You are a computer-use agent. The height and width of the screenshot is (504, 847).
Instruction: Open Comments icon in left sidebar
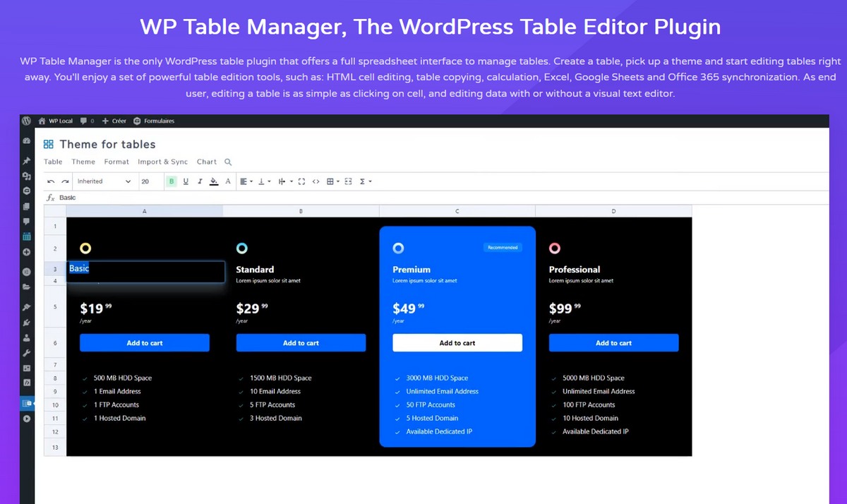(27, 221)
